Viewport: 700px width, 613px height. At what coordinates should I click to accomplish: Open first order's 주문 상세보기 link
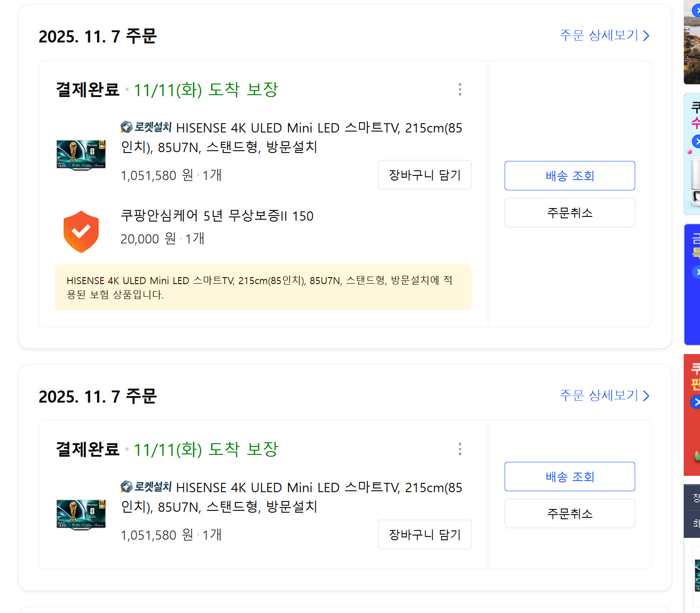[604, 35]
